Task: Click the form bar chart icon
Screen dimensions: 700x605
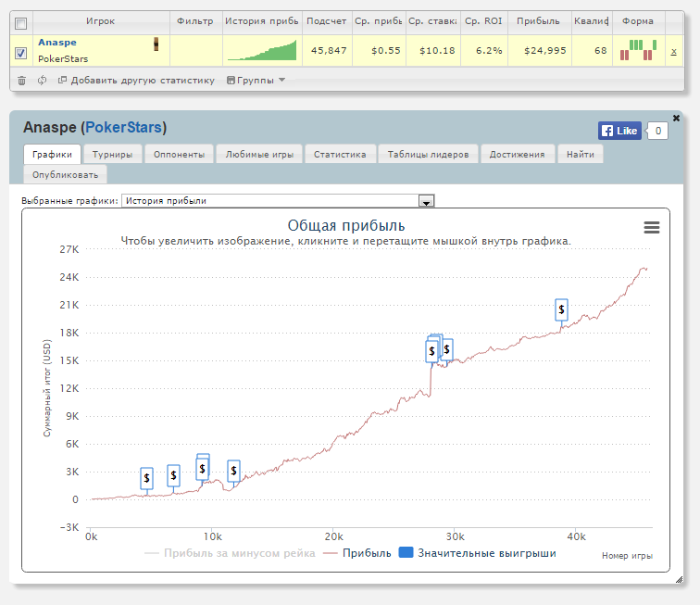Action: [x=638, y=50]
